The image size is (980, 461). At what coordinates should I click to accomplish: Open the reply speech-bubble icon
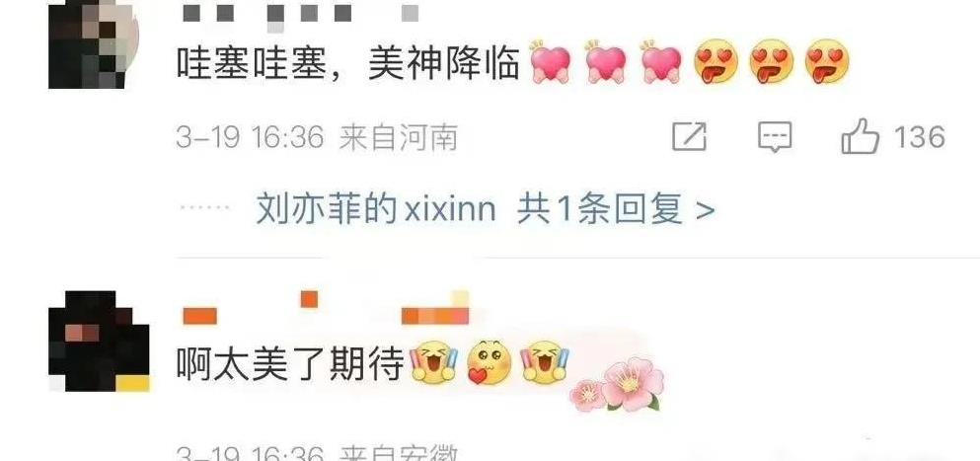(x=775, y=137)
